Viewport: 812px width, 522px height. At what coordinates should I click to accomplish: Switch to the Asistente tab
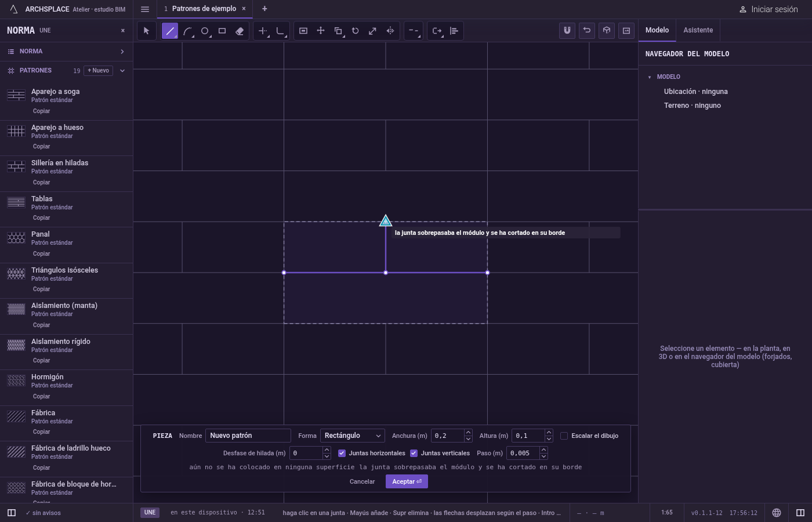[698, 30]
